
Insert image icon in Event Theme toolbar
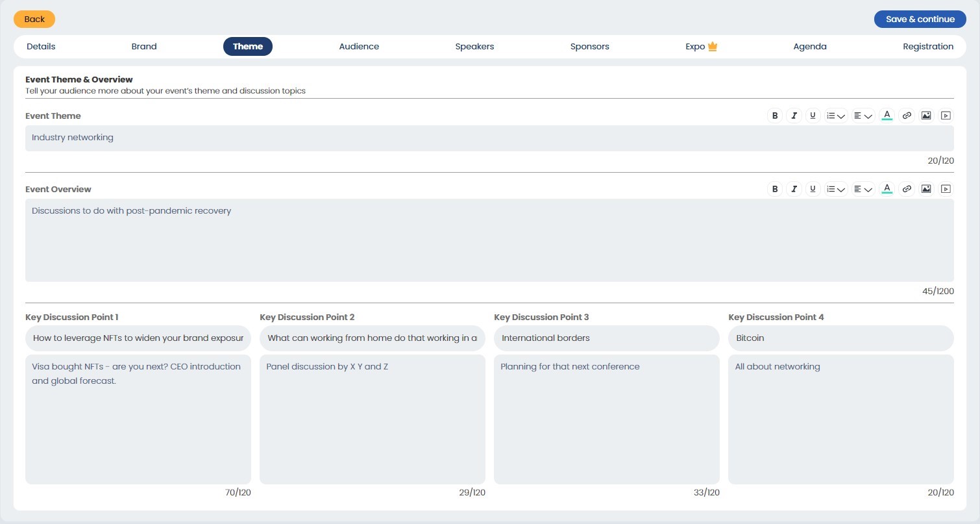(x=926, y=116)
